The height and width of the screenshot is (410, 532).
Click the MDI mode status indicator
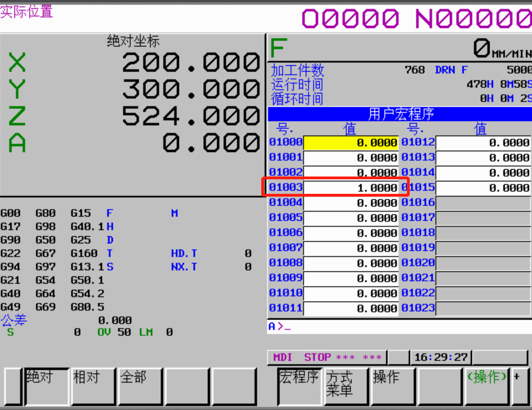tap(282, 357)
